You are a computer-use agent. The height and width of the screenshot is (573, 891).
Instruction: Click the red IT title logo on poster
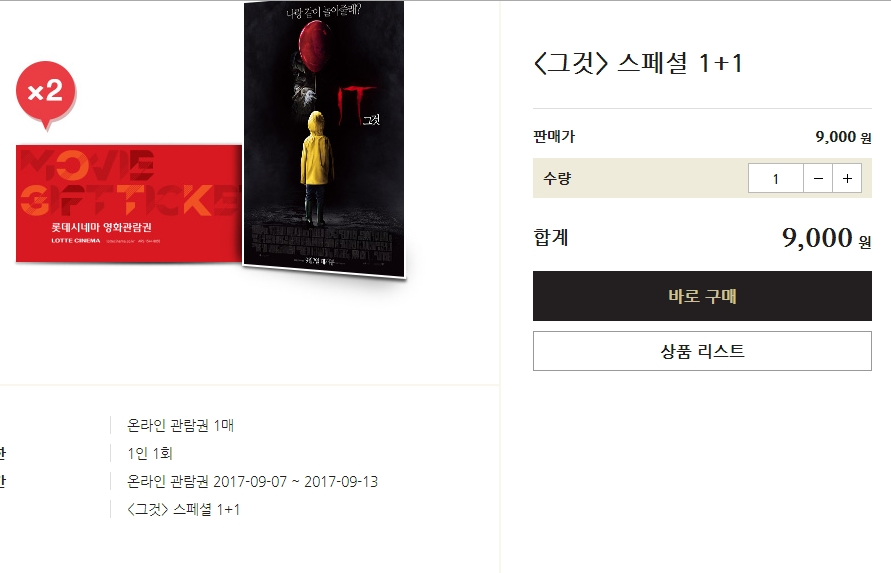tap(356, 104)
